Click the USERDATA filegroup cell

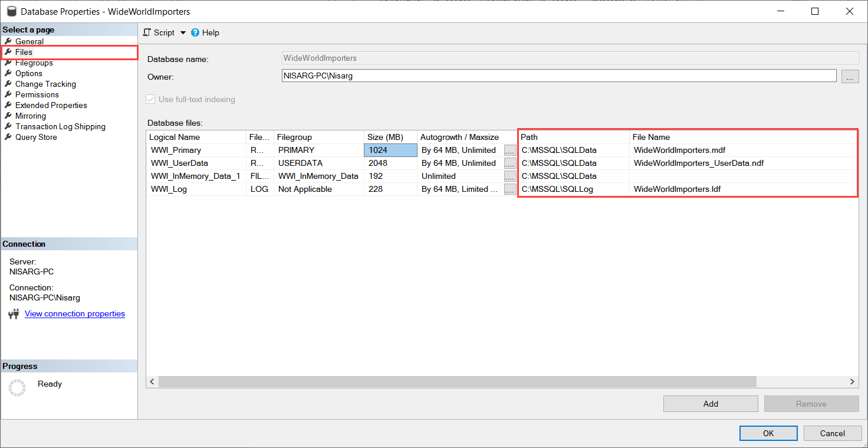(x=319, y=163)
